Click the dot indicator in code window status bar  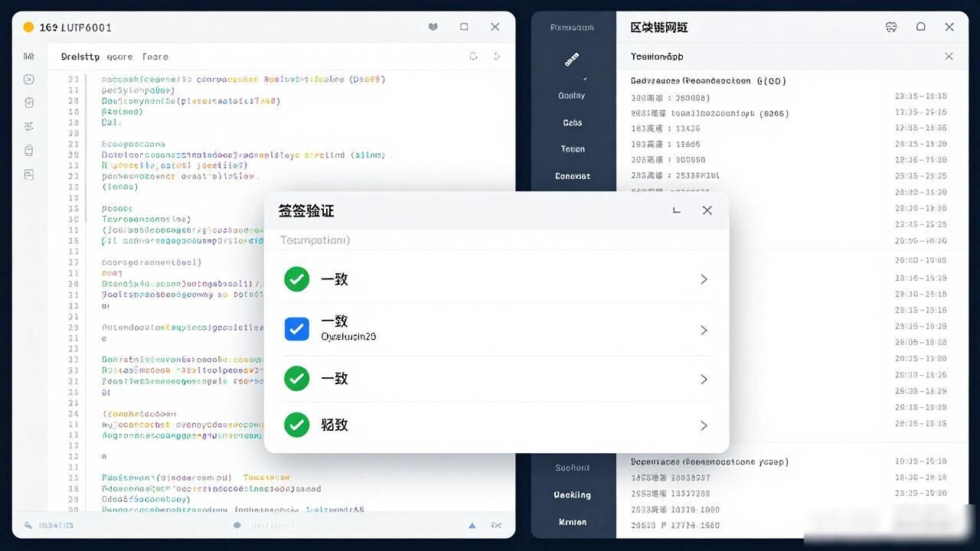[237, 526]
